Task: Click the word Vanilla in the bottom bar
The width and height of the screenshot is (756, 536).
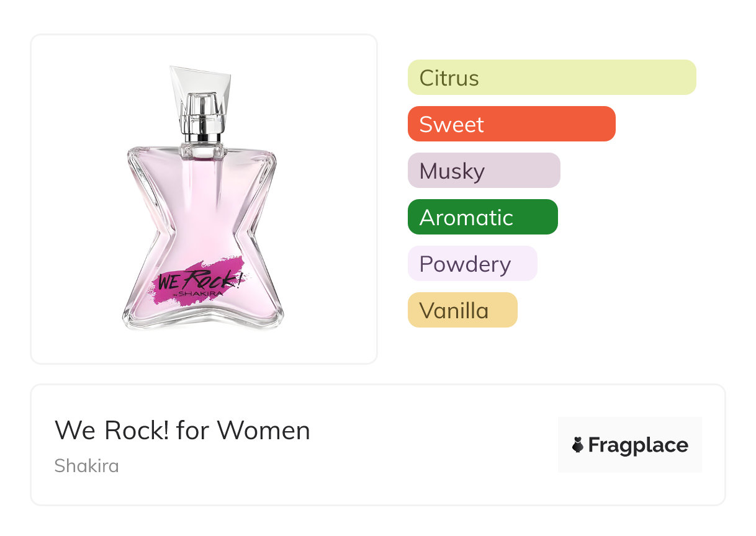Action: coord(454,311)
